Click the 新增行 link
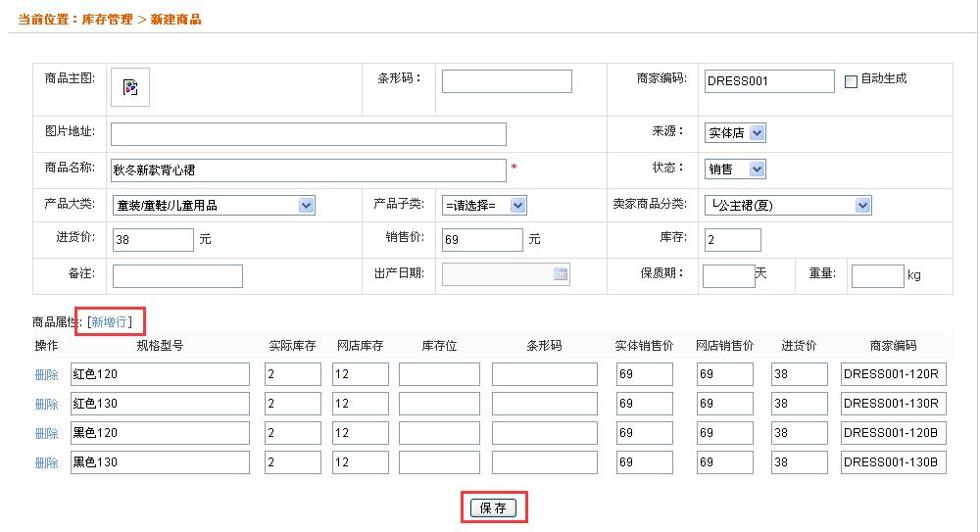The image size is (980, 532). [110, 321]
